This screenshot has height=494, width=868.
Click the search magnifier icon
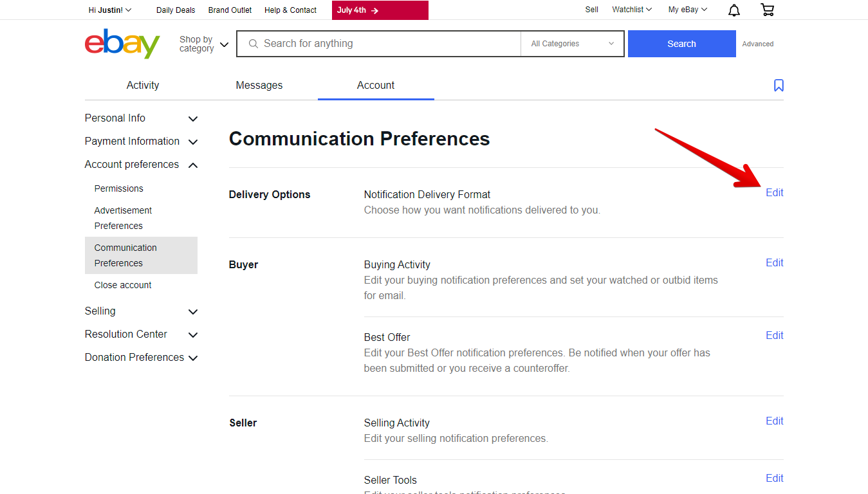point(254,44)
